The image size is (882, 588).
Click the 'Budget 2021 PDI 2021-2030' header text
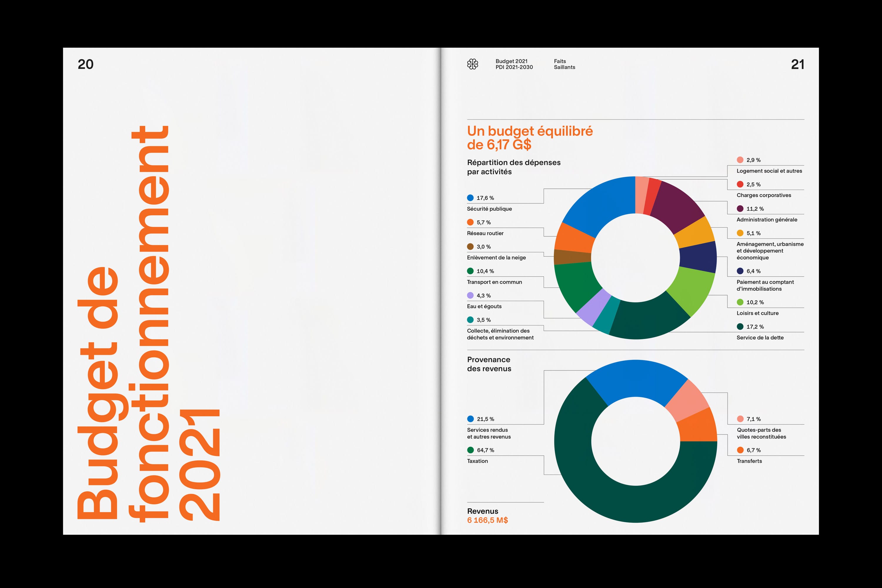point(514,64)
